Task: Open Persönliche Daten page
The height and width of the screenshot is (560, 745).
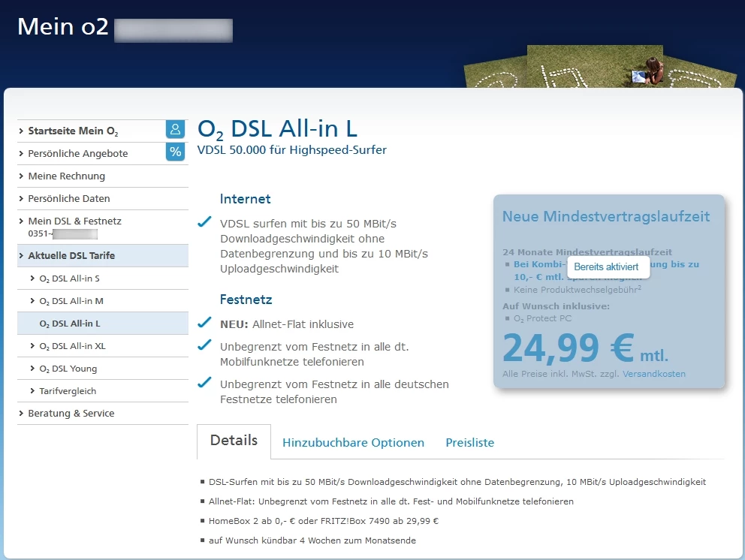Action: [69, 198]
